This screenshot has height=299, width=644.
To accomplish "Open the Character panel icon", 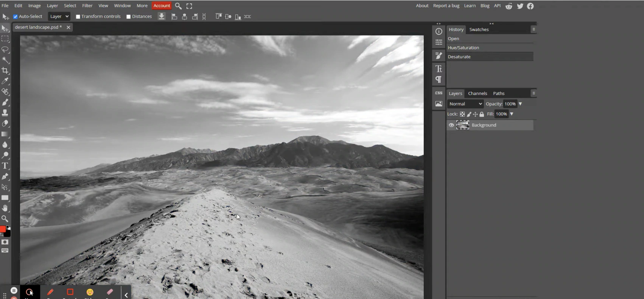I will pos(439,69).
